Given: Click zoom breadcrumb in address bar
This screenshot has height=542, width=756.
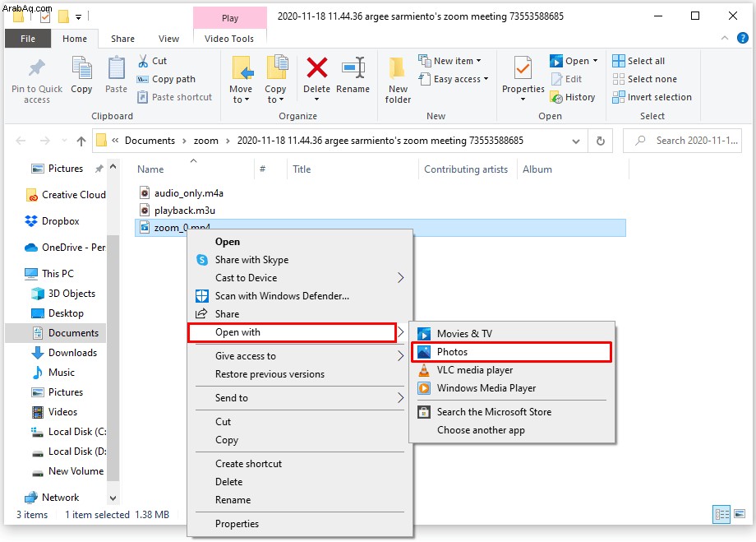Looking at the screenshot, I should pos(206,141).
